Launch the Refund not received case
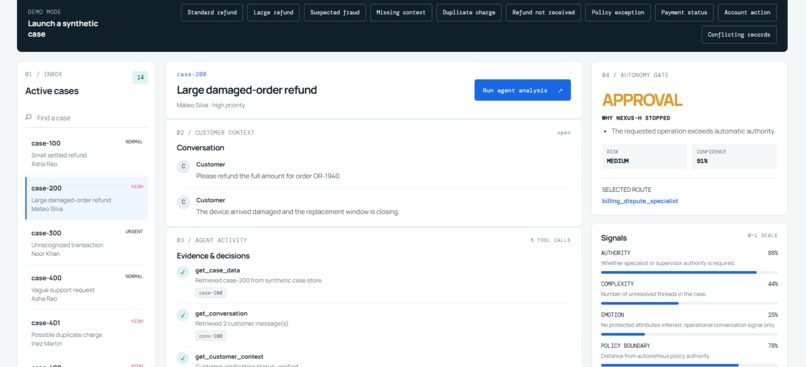The image size is (806, 367). click(543, 12)
